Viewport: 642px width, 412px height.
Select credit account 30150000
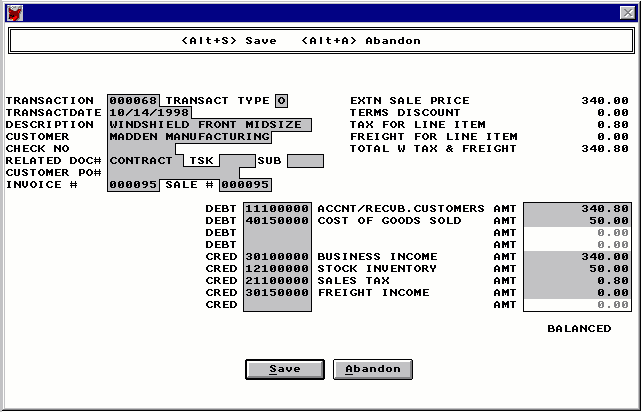[277, 293]
